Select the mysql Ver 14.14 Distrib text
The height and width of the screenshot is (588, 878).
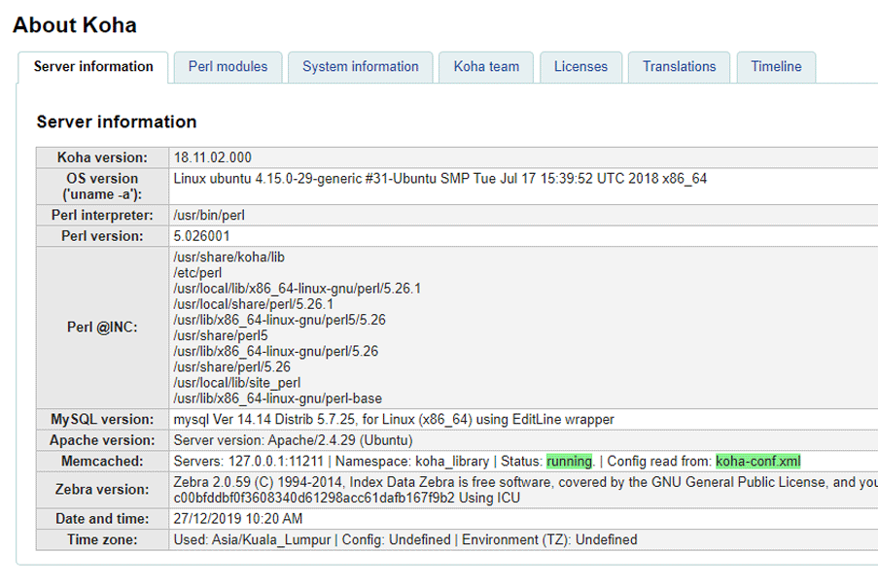pos(394,420)
